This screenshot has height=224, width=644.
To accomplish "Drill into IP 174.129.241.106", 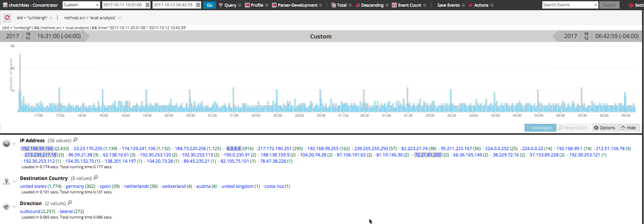I will tap(138, 149).
